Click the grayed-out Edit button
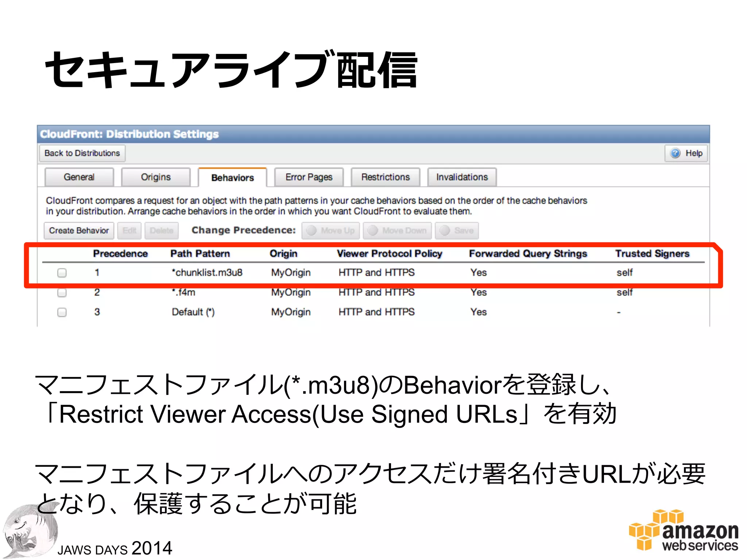This screenshot has height=560, width=747. pos(129,230)
